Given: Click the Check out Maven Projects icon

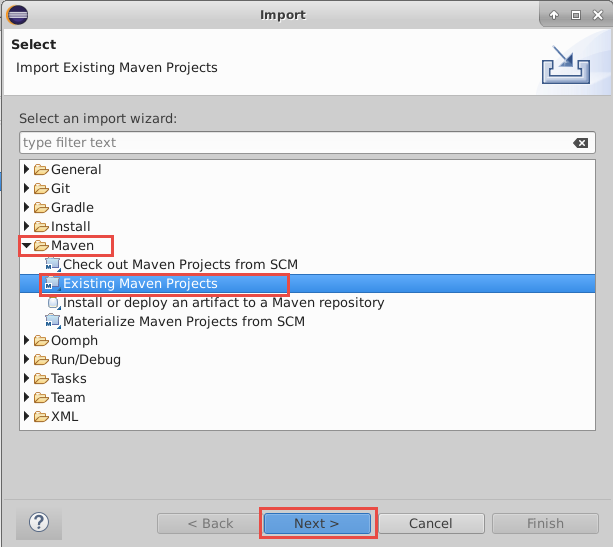Looking at the screenshot, I should 53,264.
